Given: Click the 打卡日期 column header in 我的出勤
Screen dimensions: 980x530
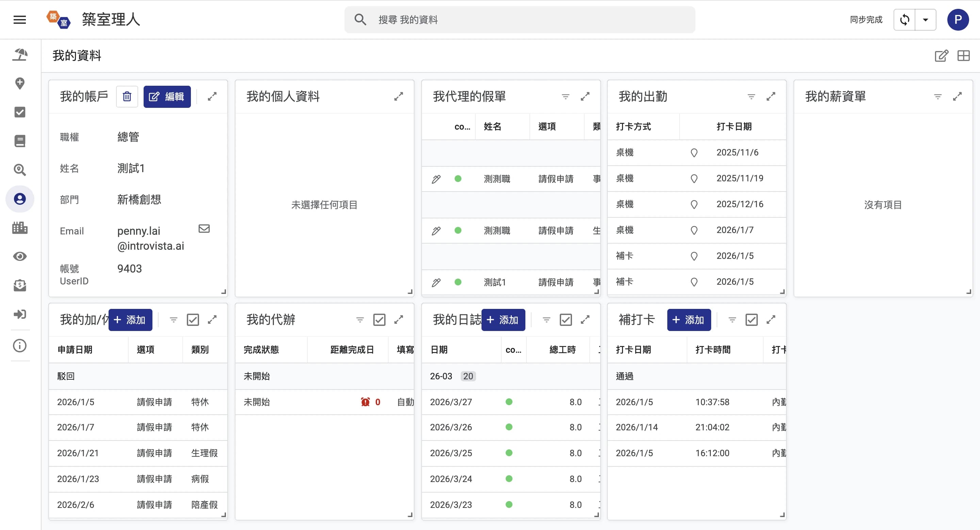Looking at the screenshot, I should [734, 126].
